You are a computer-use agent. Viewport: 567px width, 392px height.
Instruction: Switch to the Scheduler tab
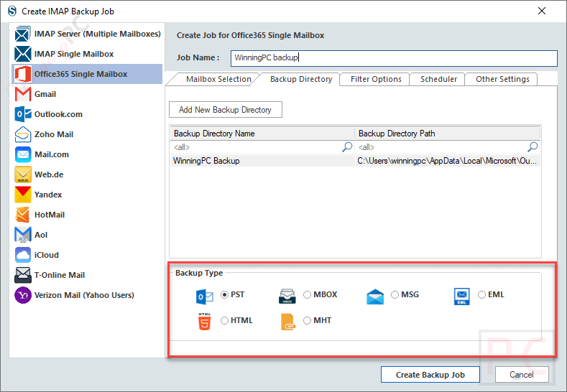[438, 79]
